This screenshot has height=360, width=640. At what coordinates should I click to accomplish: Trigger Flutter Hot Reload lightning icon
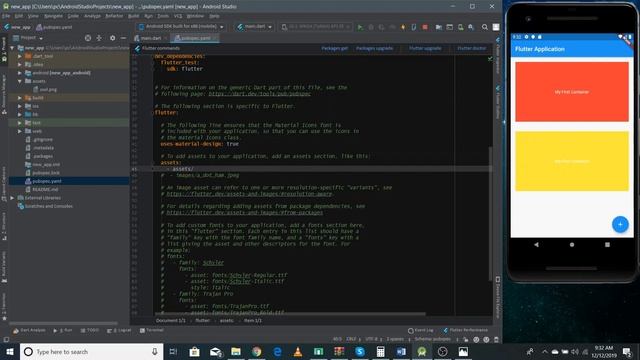point(403,27)
